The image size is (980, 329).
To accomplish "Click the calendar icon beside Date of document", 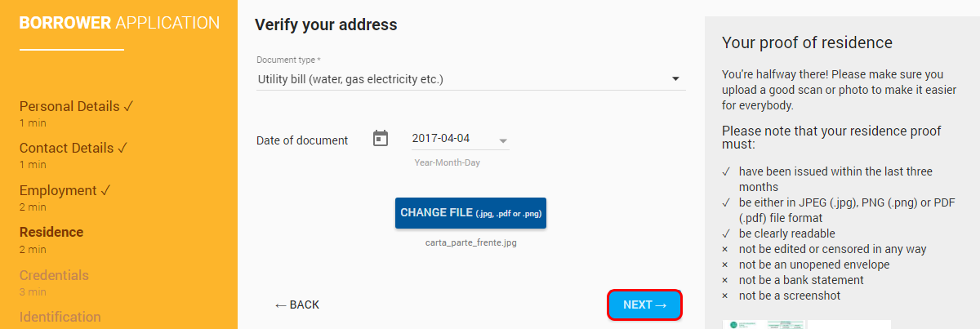I will pyautogui.click(x=380, y=139).
